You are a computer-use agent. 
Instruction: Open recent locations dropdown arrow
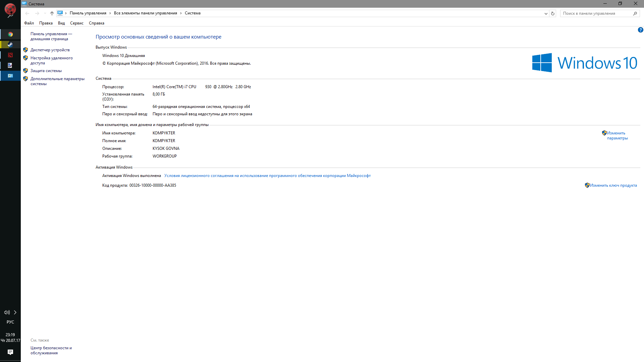(45, 13)
